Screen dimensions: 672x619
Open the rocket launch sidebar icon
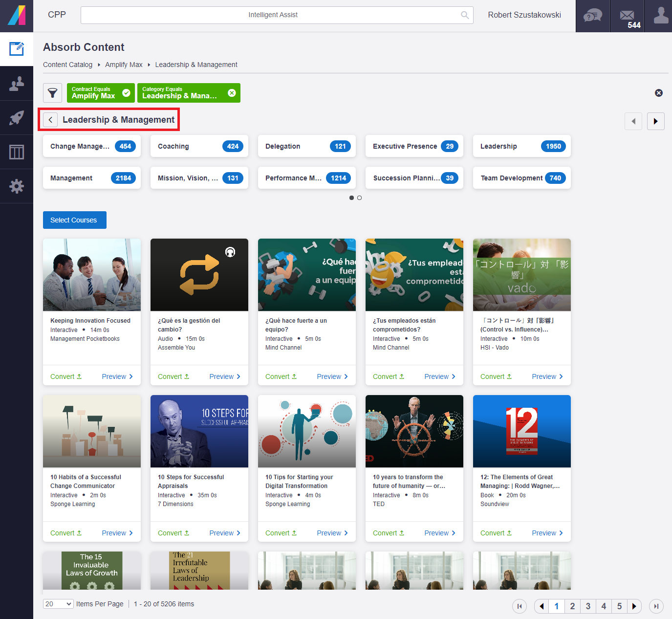[17, 118]
